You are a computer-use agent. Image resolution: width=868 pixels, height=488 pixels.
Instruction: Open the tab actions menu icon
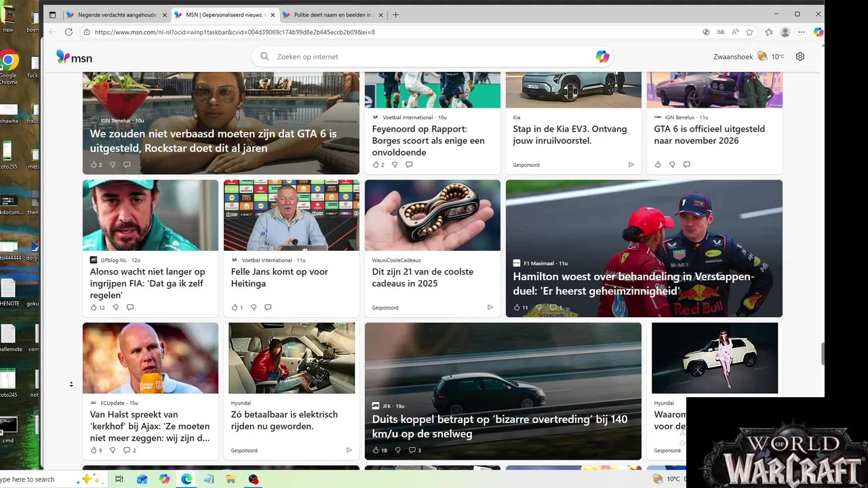click(x=52, y=14)
